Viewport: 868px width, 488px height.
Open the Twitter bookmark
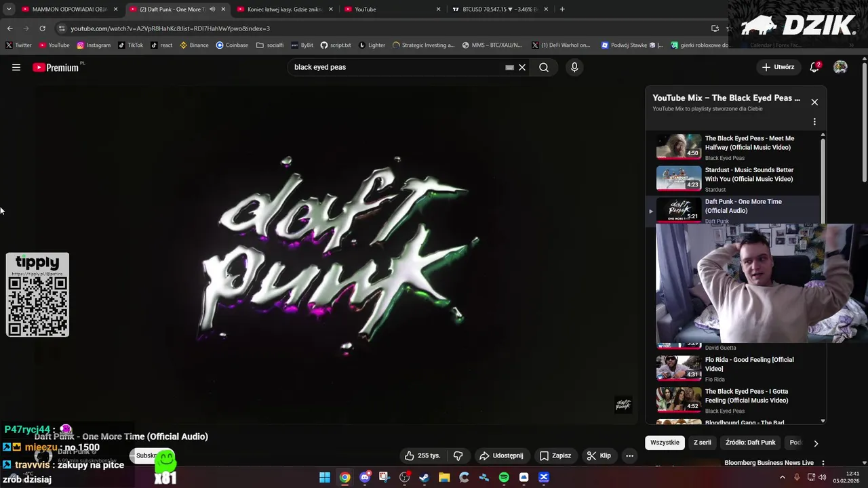19,45
